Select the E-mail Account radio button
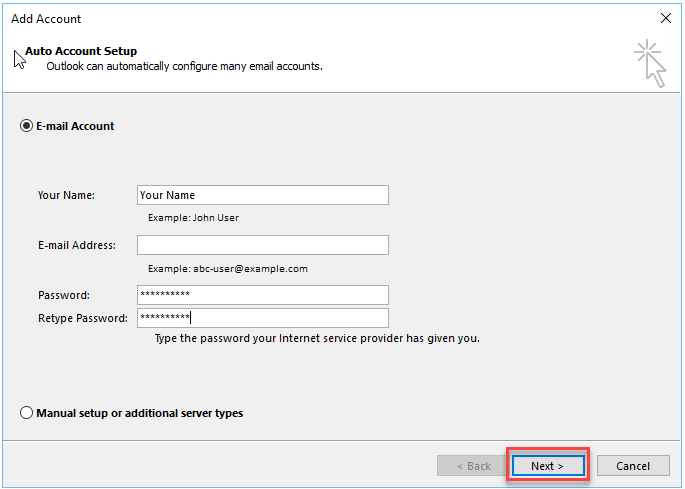The height and width of the screenshot is (489, 685). pyautogui.click(x=26, y=126)
